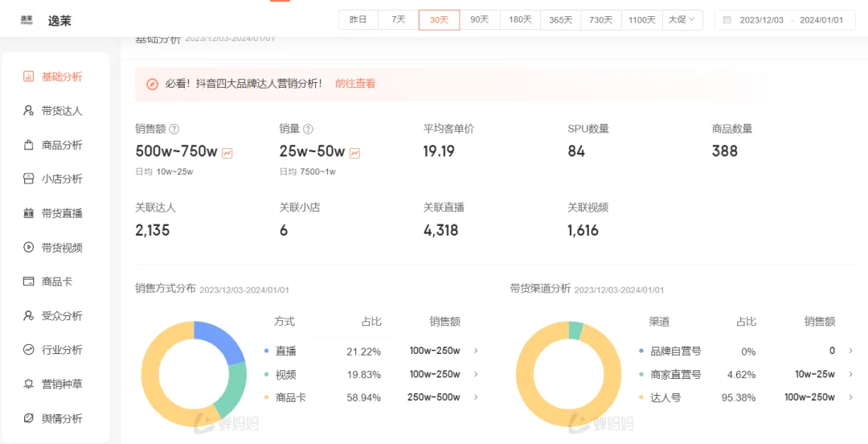Click the 基础分析 sidebar icon

[29, 77]
